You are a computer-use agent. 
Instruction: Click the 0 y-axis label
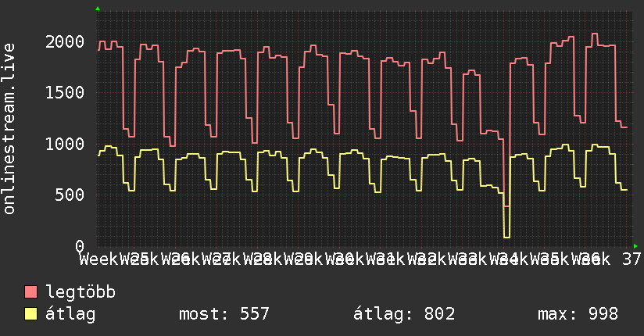[x=80, y=245]
